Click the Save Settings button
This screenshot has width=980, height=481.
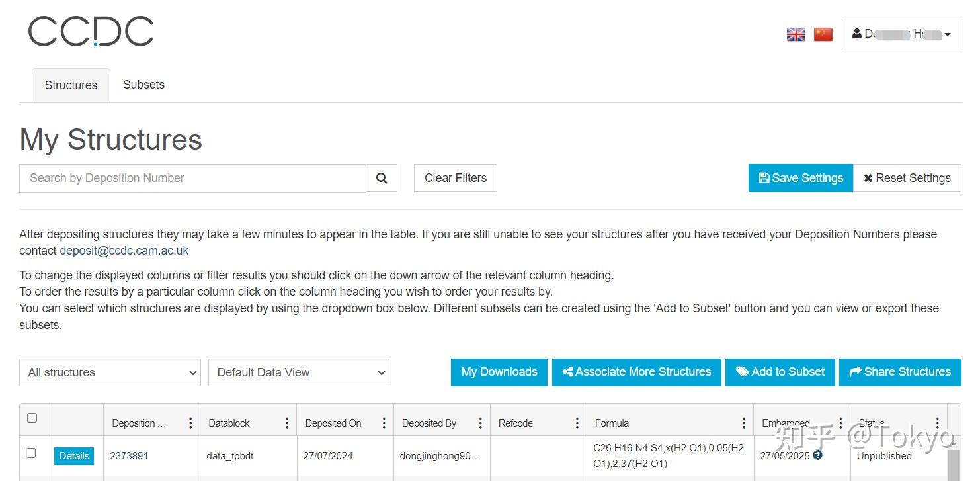(x=800, y=178)
